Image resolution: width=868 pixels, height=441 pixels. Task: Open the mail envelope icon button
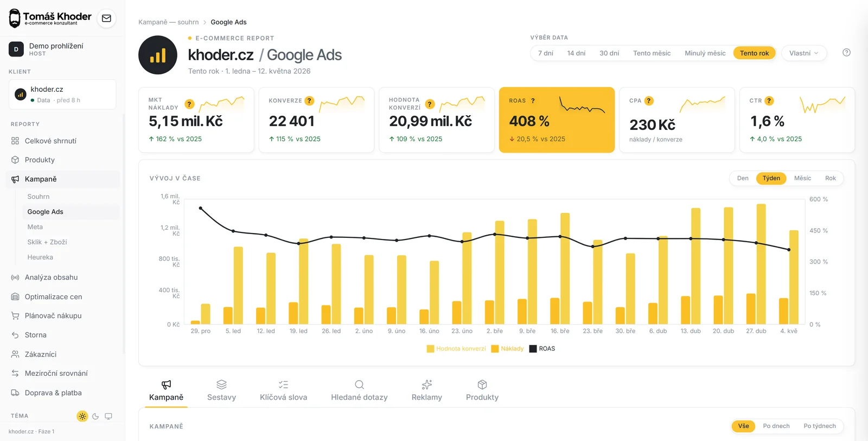point(106,18)
